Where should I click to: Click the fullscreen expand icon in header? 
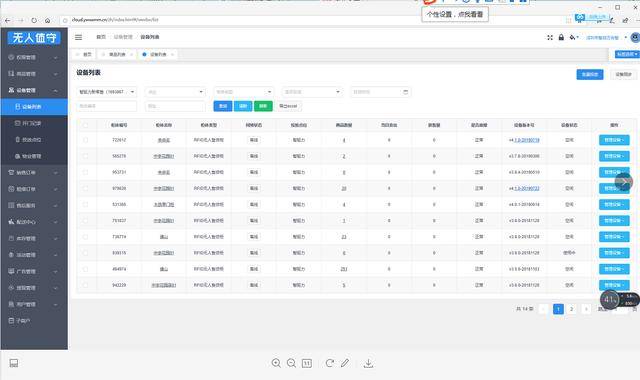pos(550,38)
